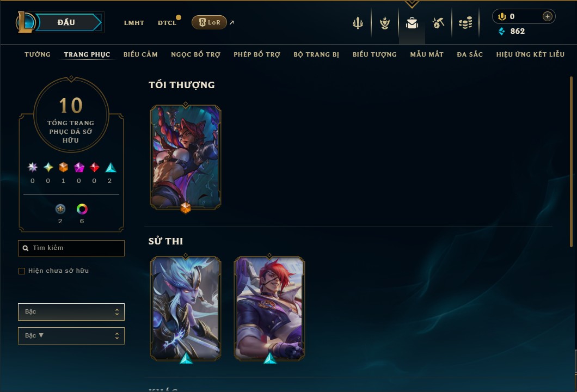Switch to the BIỂU CẢM tab
The width and height of the screenshot is (577, 392).
coord(140,54)
